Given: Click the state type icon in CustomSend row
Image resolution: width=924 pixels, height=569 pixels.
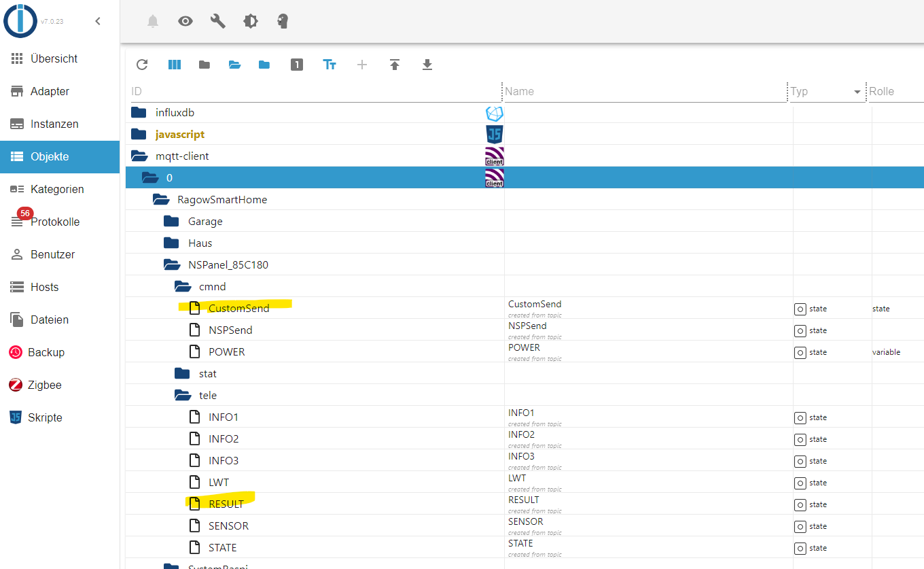Looking at the screenshot, I should tap(800, 309).
